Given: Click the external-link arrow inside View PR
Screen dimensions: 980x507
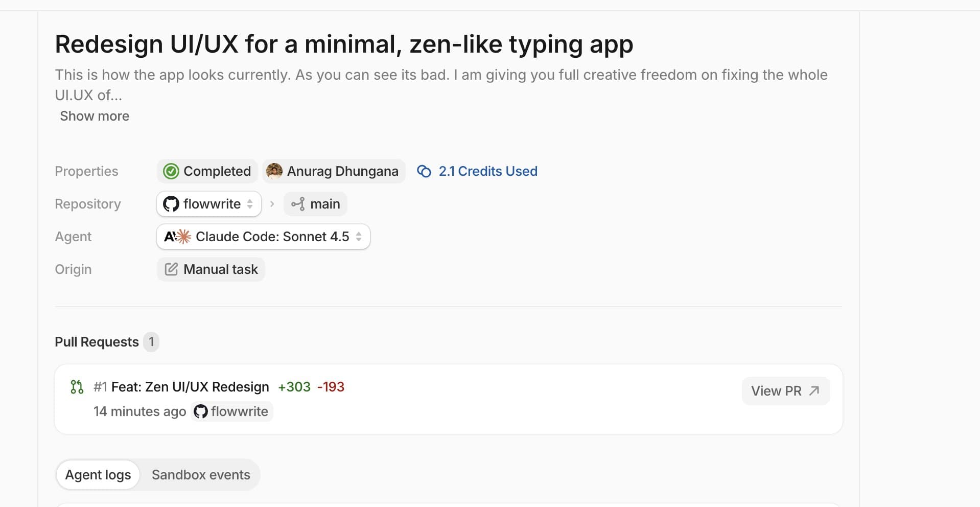Looking at the screenshot, I should point(813,390).
